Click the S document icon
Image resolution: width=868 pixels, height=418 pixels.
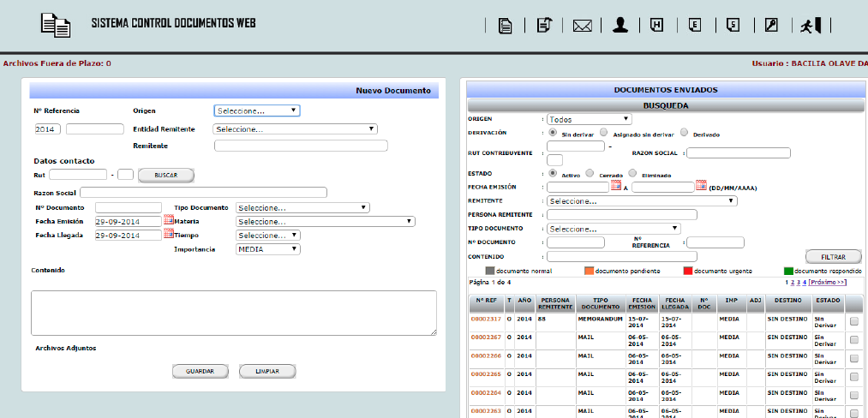pos(733,25)
